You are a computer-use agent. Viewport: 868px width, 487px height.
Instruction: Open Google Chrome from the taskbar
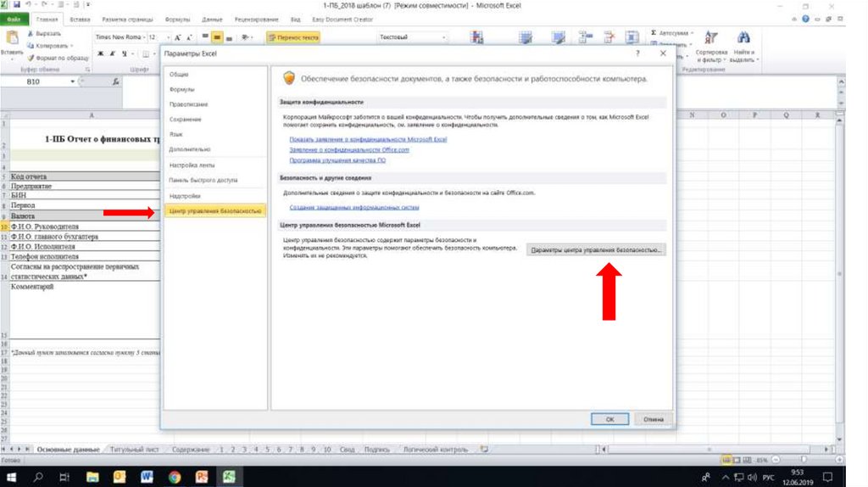point(174,477)
